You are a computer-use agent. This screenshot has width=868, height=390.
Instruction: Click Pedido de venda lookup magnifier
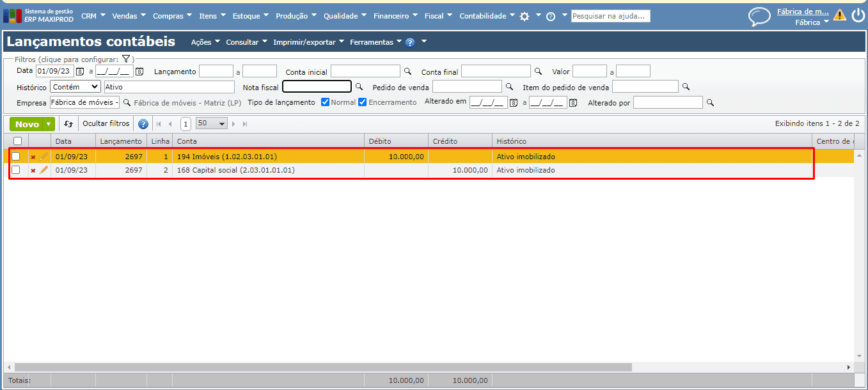point(509,87)
